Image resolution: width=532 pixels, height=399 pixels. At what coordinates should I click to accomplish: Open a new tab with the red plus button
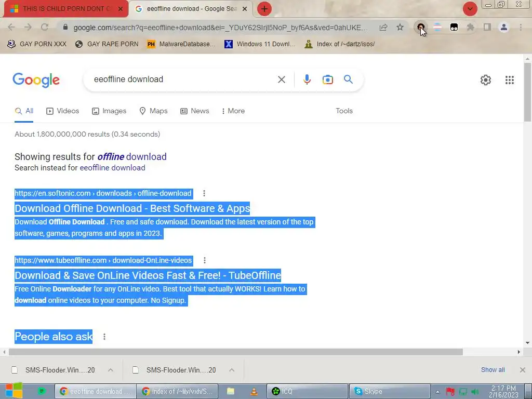pyautogui.click(x=264, y=9)
